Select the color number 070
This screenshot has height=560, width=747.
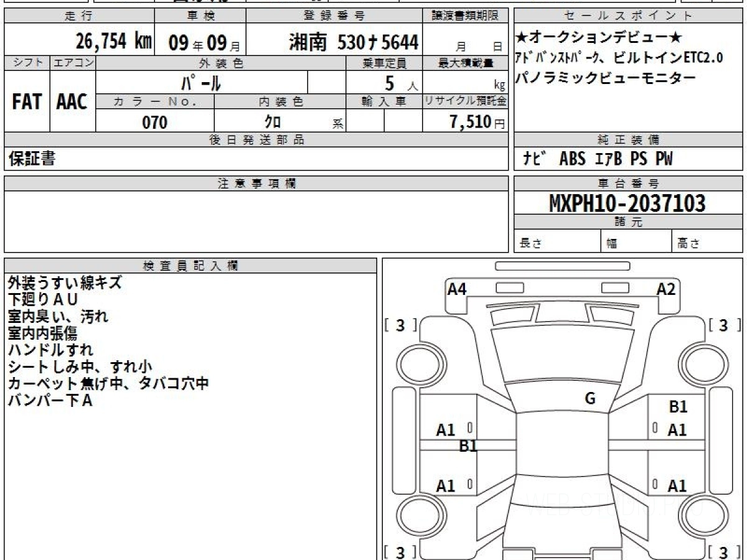(155, 122)
